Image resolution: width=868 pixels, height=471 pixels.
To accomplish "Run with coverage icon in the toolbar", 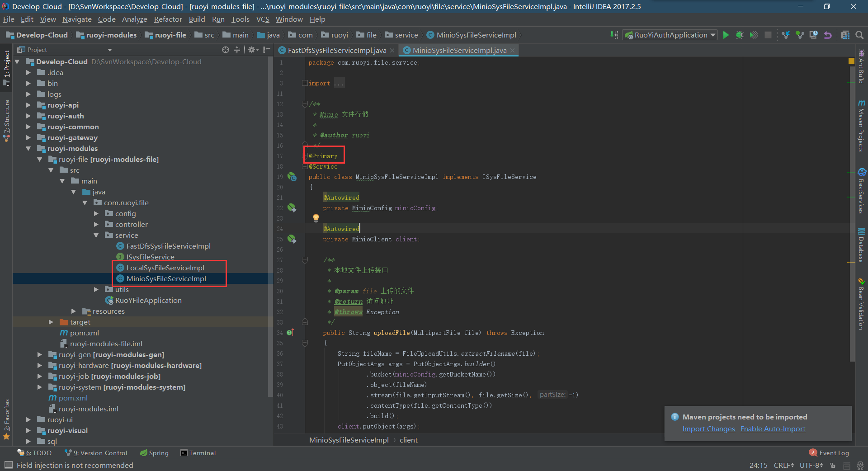I will (x=754, y=35).
